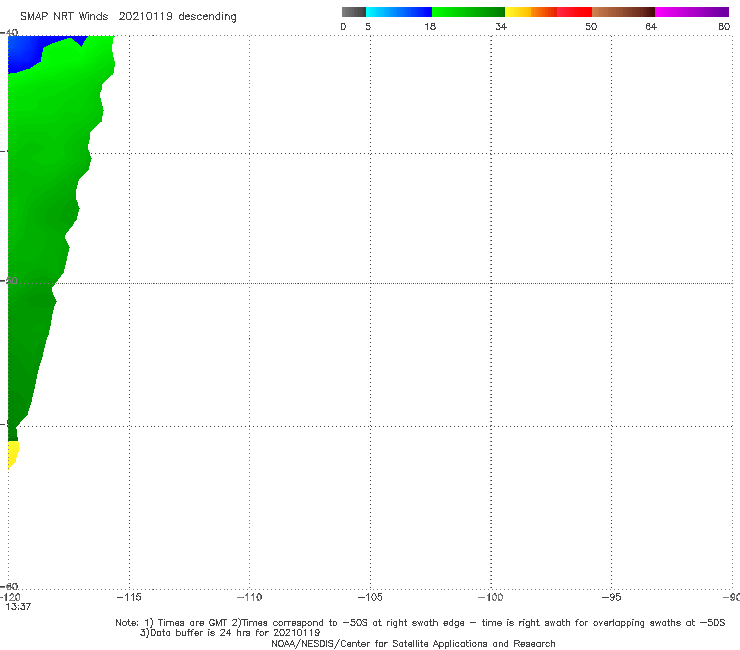The height and width of the screenshot is (650, 740).
Task: Click the yellow wind patch below the green swath
Action: tap(13, 453)
